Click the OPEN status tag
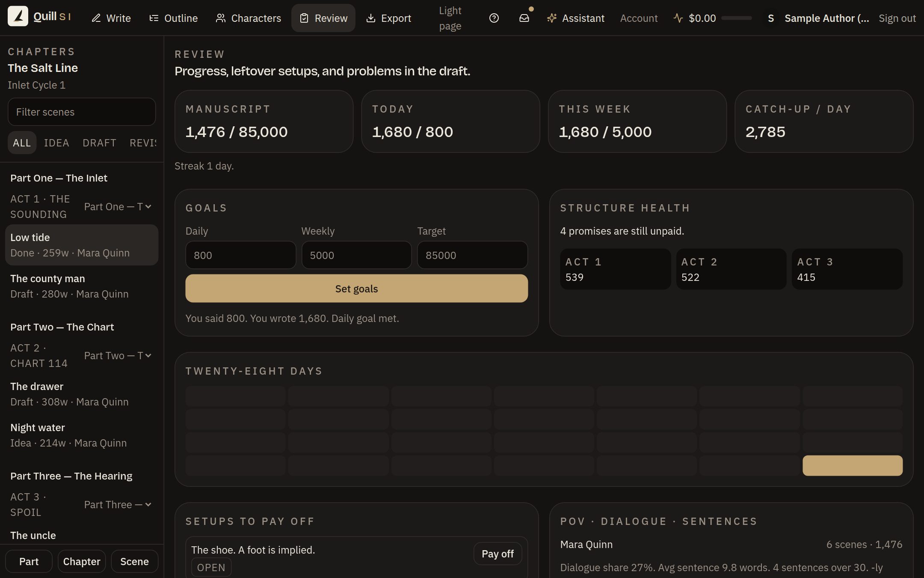Screen dimensions: 924x578 click(x=211, y=567)
